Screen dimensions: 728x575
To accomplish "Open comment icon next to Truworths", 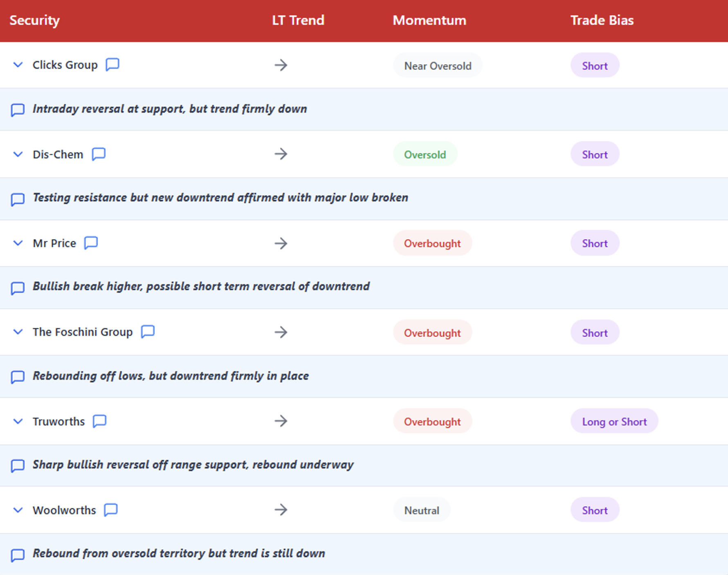I will pyautogui.click(x=99, y=421).
